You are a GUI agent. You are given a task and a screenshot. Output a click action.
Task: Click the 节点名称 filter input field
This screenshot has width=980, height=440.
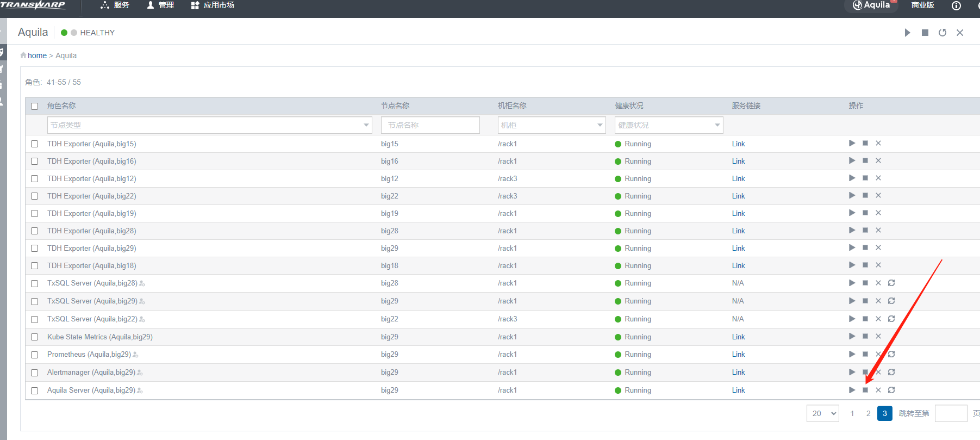(430, 125)
